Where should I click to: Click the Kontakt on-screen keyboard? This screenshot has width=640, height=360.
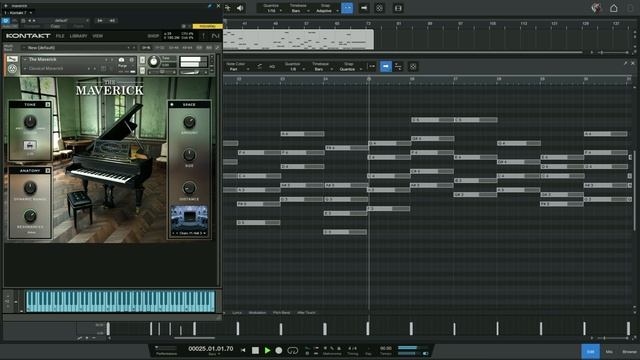pos(120,301)
